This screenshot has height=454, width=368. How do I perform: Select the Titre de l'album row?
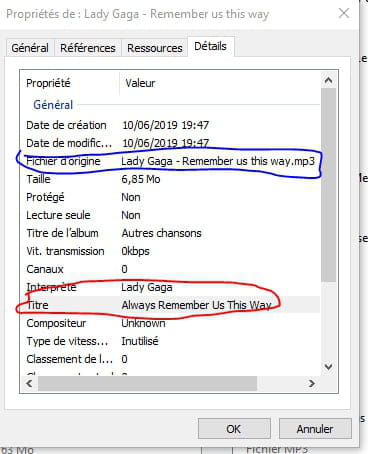point(170,233)
